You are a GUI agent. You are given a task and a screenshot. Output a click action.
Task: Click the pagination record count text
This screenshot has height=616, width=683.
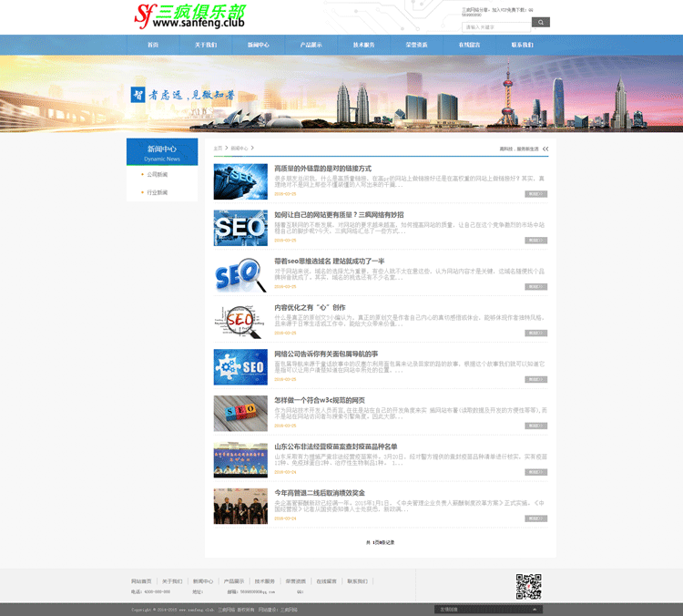tap(381, 542)
